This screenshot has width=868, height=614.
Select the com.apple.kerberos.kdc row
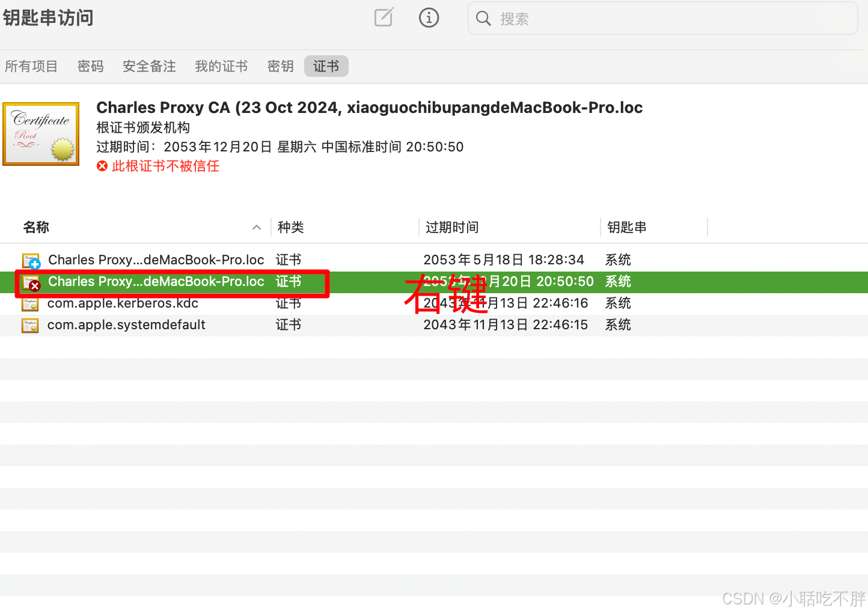pyautogui.click(x=434, y=303)
